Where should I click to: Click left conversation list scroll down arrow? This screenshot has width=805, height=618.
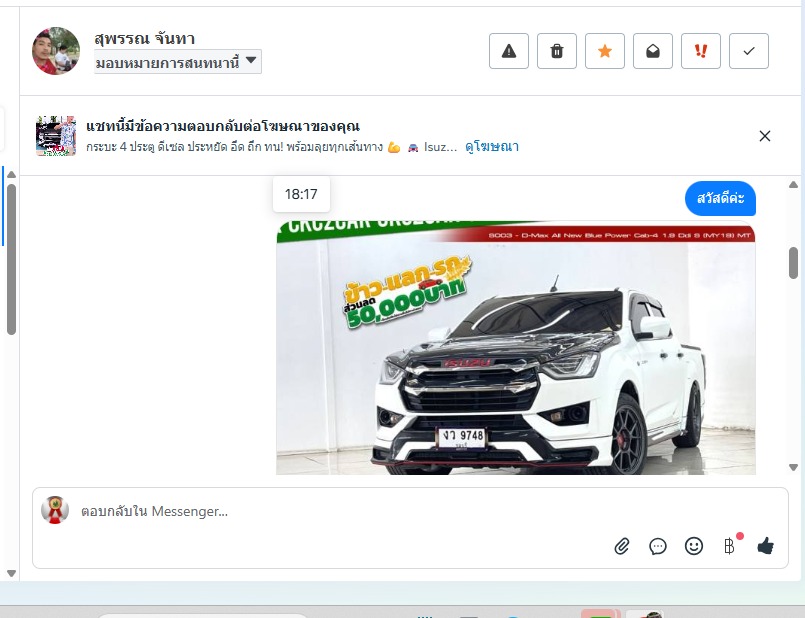click(11, 573)
